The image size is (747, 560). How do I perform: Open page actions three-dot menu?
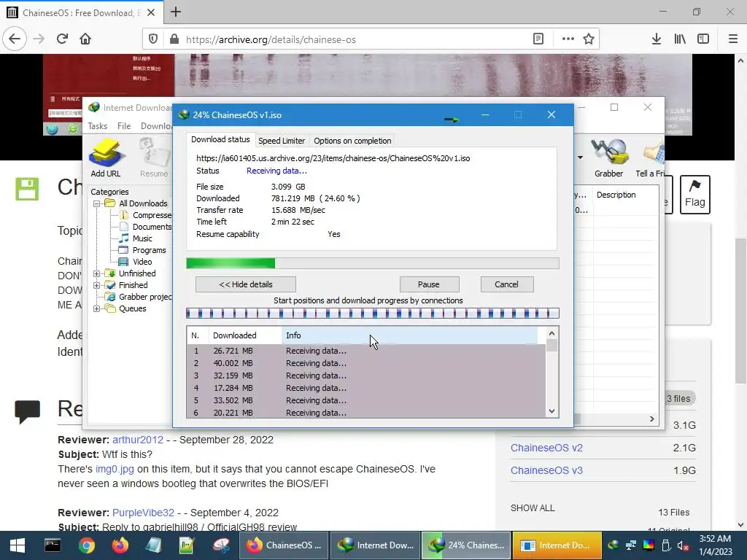click(568, 39)
